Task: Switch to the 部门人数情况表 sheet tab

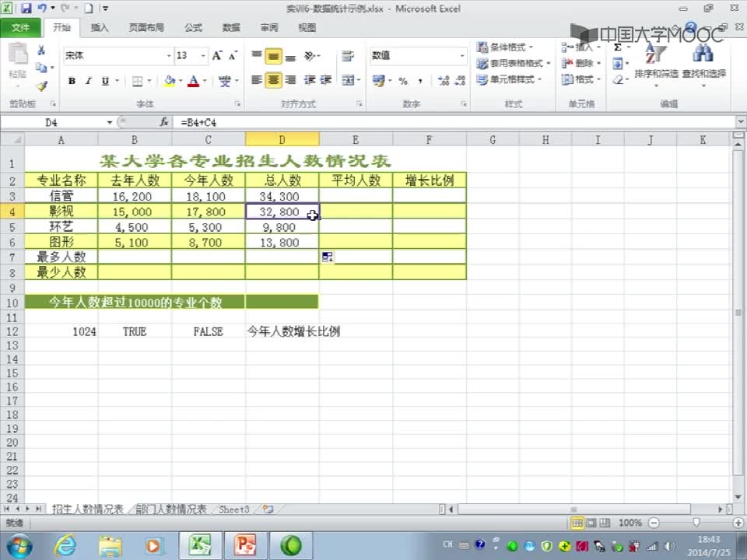Action: point(170,509)
